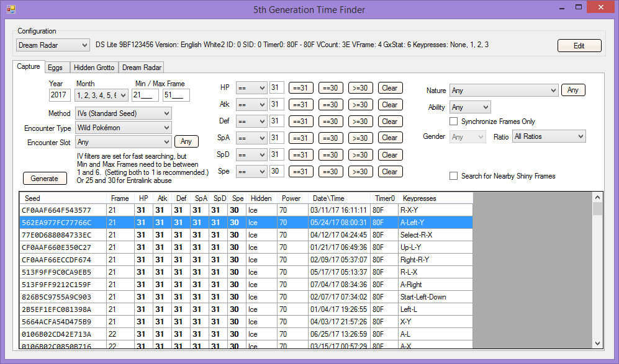
Task: Click the date 01/21/17 06:49:36
Action: [339, 247]
